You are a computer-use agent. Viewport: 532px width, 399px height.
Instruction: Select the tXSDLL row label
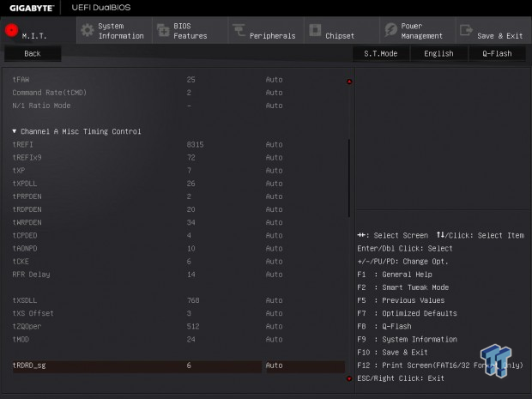pyautogui.click(x=25, y=300)
